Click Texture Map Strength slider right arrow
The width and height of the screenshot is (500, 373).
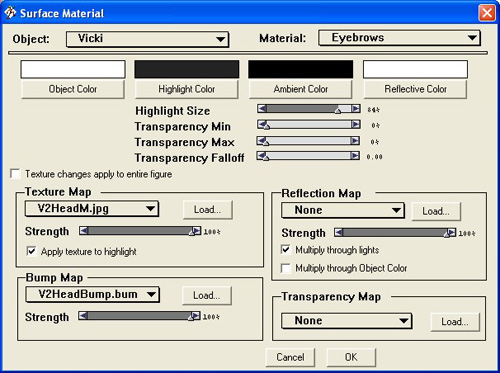[x=197, y=231]
